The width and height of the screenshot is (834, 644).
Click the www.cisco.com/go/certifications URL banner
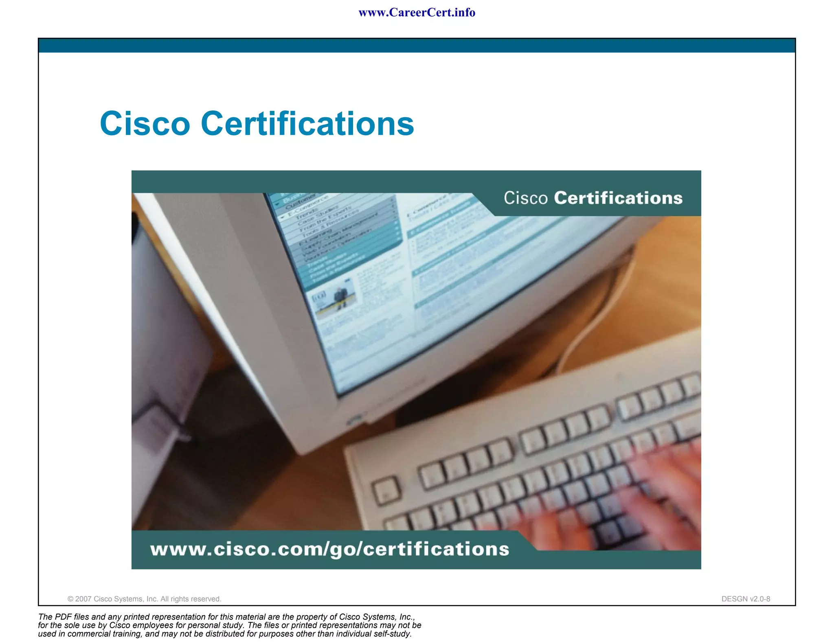[329, 549]
